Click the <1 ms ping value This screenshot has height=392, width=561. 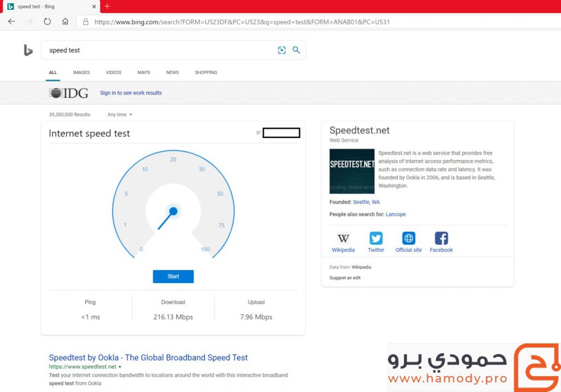point(90,317)
